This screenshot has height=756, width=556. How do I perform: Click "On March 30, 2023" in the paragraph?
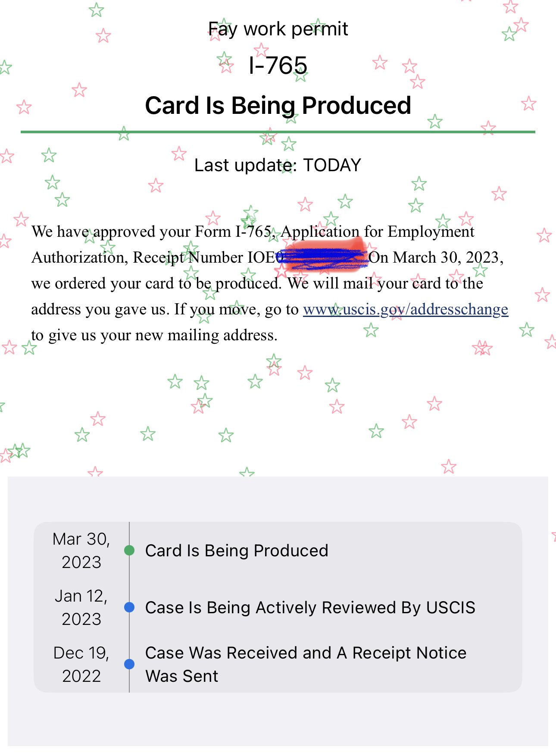435,257
